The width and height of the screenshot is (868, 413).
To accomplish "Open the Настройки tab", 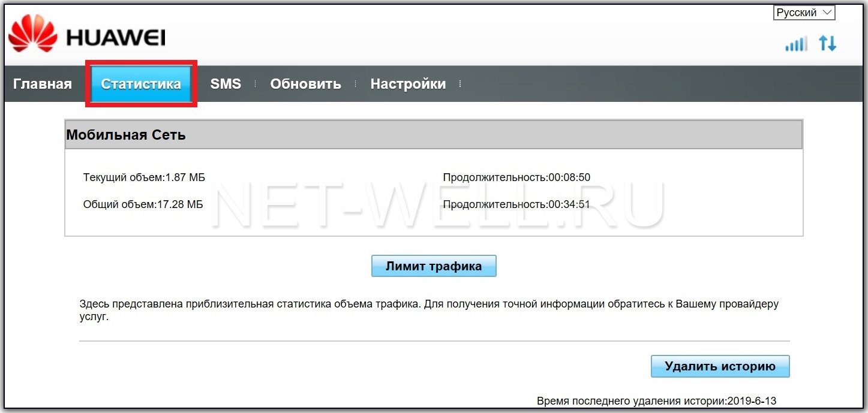I will pyautogui.click(x=408, y=84).
